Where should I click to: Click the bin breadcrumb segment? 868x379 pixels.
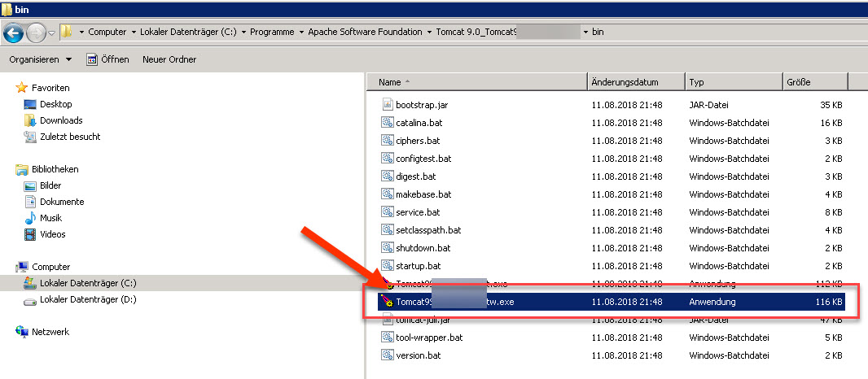(598, 32)
